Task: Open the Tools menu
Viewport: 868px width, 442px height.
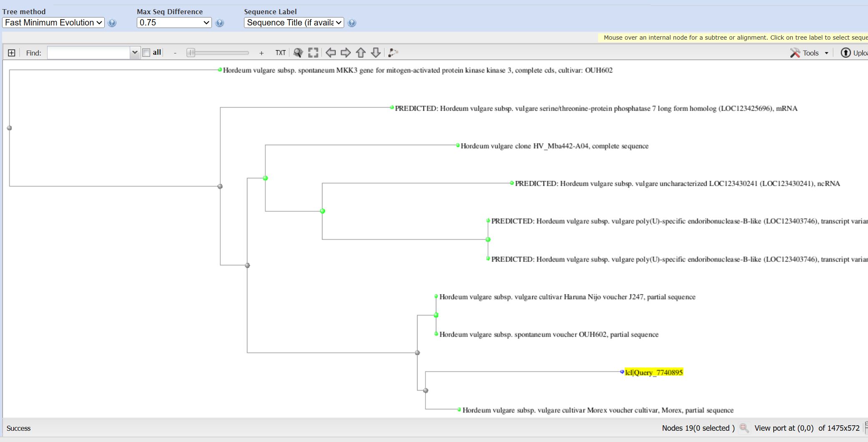Action: [809, 53]
